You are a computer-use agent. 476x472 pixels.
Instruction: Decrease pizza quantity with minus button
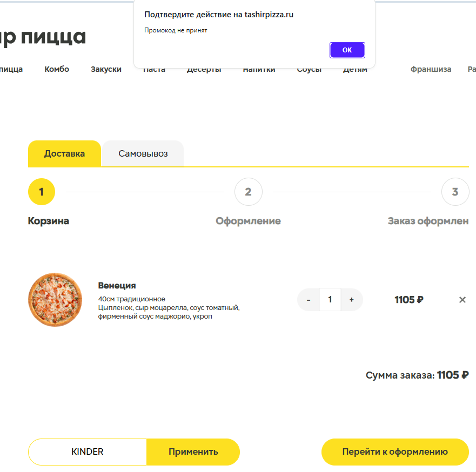pos(309,300)
